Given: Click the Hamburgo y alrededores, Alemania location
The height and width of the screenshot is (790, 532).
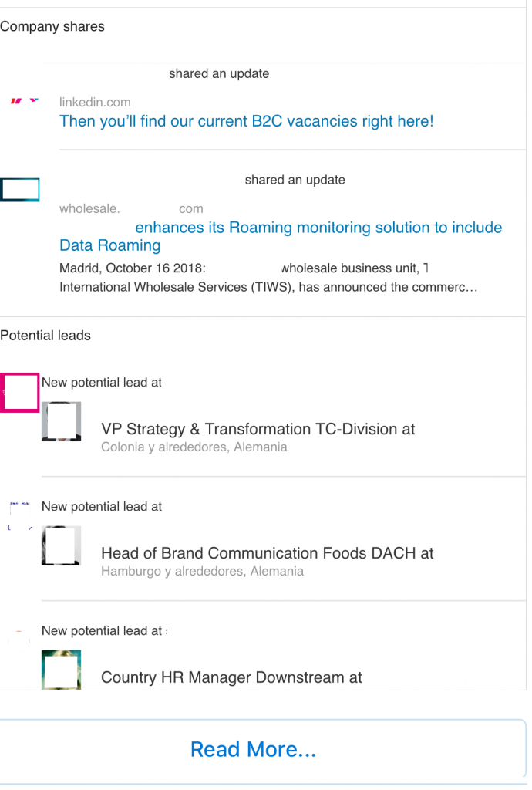Looking at the screenshot, I should click(202, 572).
